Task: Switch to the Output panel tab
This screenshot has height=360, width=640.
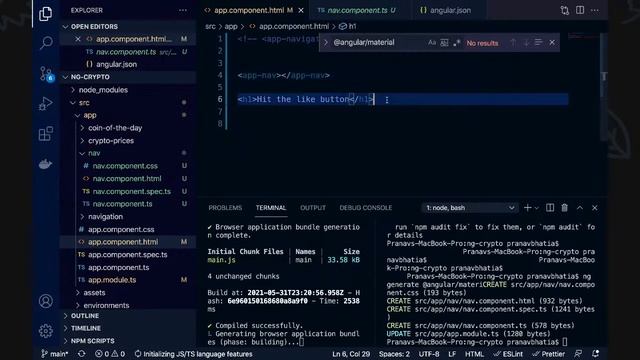Action: click(313, 208)
